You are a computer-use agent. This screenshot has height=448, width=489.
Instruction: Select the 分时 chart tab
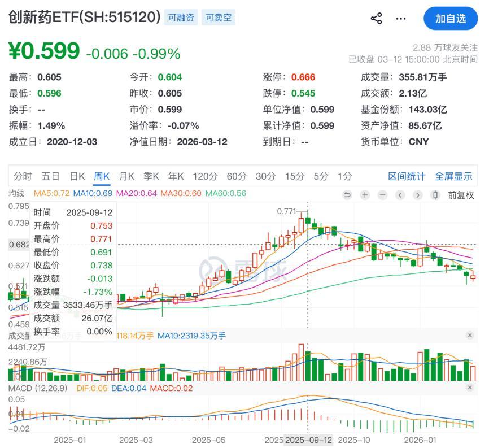[23, 176]
